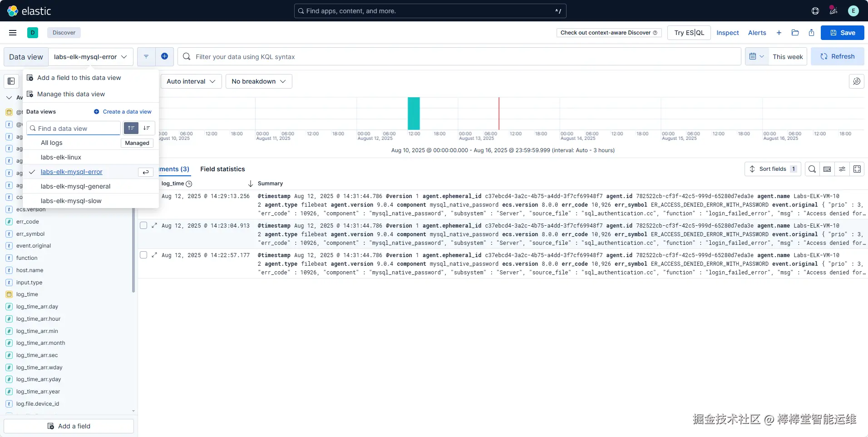Click the Refresh button

click(838, 56)
